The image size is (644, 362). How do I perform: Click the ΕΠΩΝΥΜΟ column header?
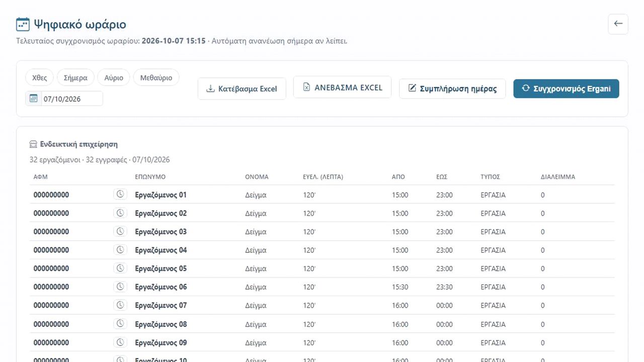click(150, 177)
